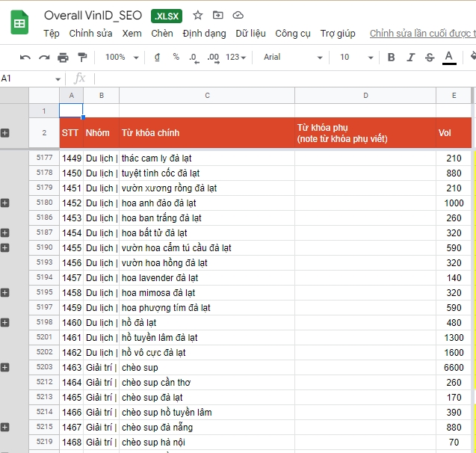This screenshot has height=453, width=476.
Task: Expand the row group beside row 5187
Action: pyautogui.click(x=4, y=233)
